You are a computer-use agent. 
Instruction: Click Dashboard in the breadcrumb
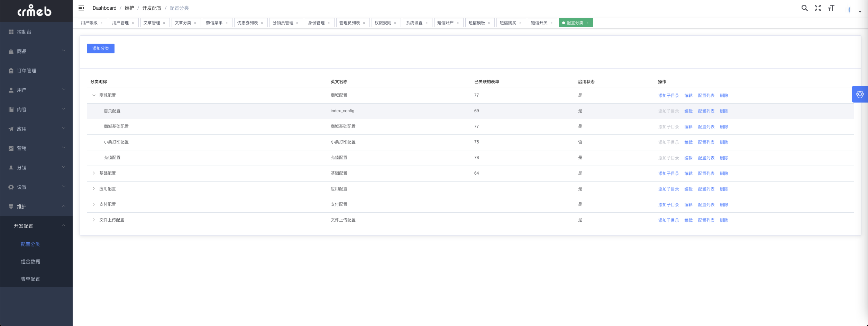point(104,8)
